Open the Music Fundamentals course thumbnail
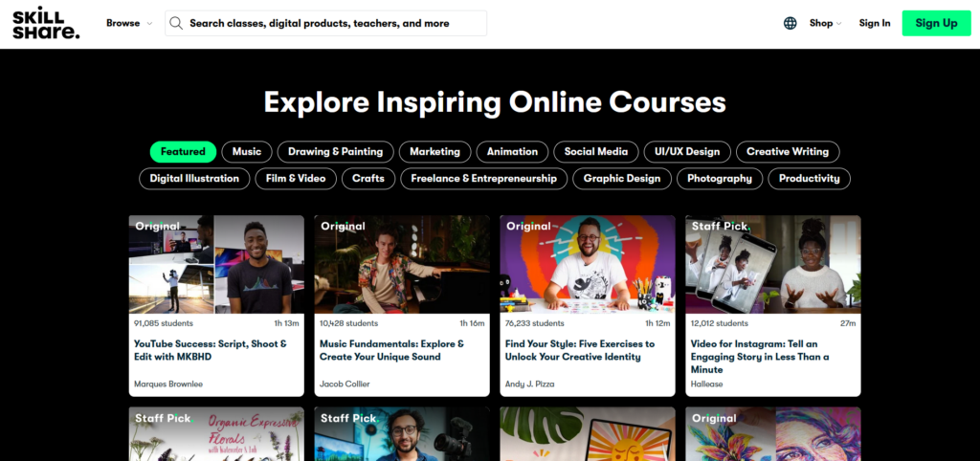 (x=402, y=264)
